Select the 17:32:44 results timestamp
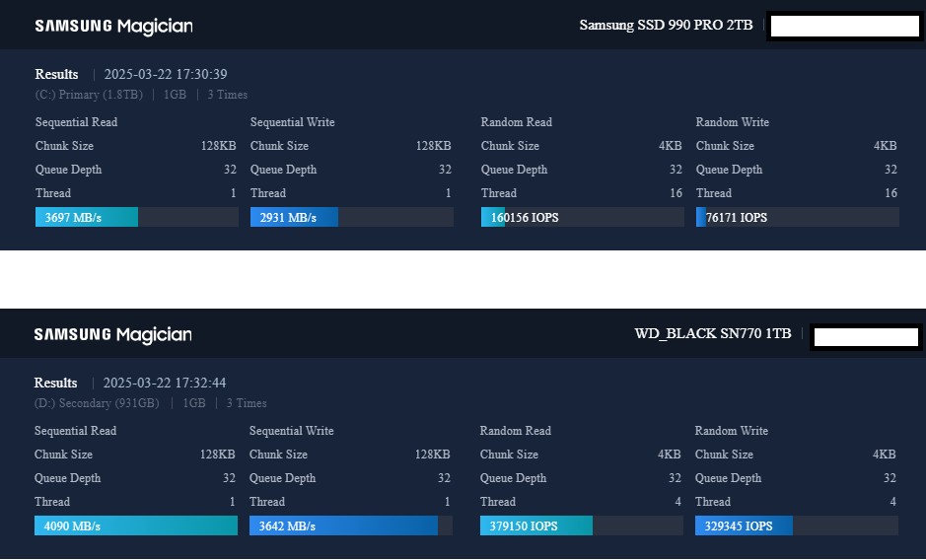926x560 pixels. [x=165, y=383]
